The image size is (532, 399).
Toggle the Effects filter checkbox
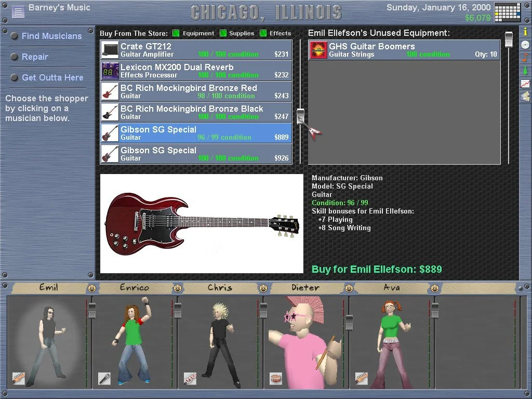263,33
